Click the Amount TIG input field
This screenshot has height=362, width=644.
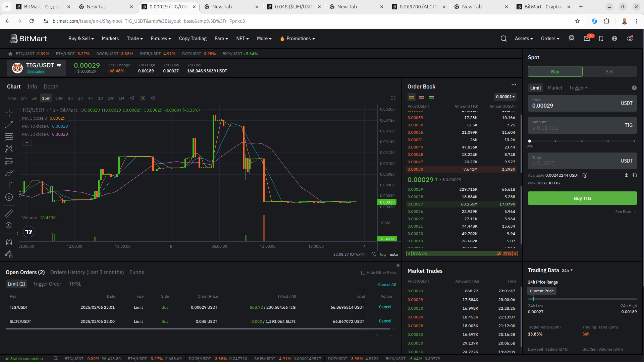click(x=582, y=125)
